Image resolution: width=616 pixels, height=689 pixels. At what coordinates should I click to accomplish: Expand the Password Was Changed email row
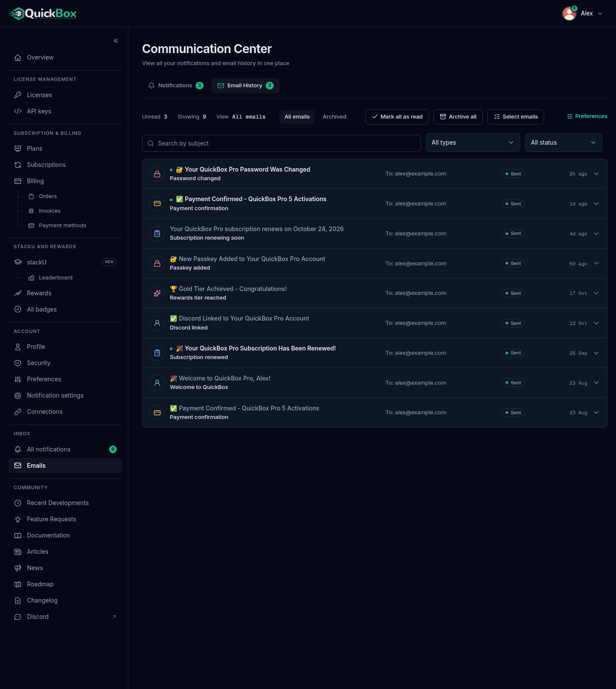pos(596,174)
